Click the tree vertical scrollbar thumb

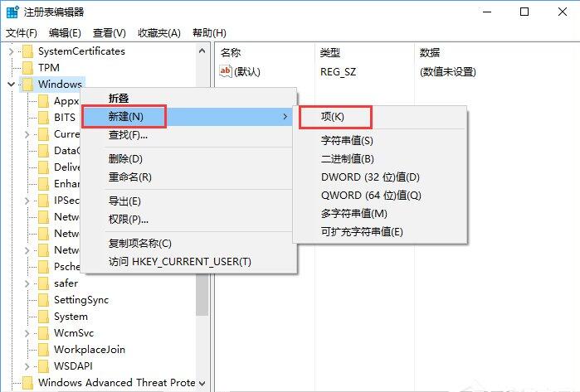[202, 294]
